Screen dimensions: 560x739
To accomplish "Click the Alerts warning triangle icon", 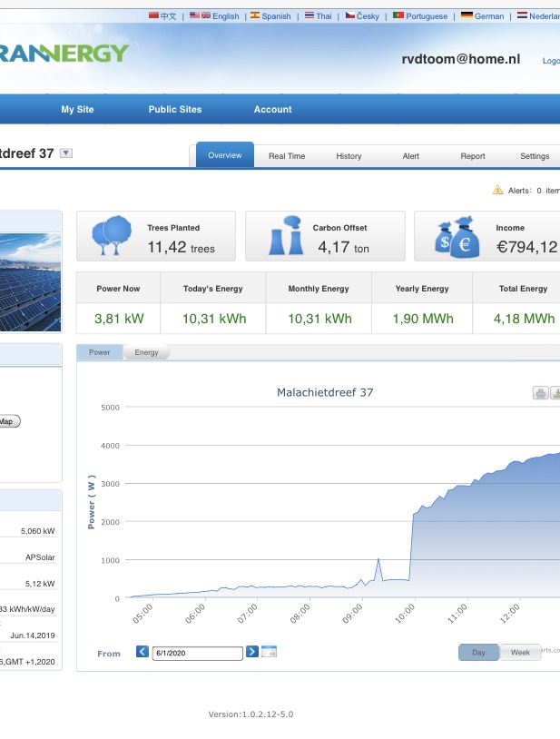I will (497, 191).
